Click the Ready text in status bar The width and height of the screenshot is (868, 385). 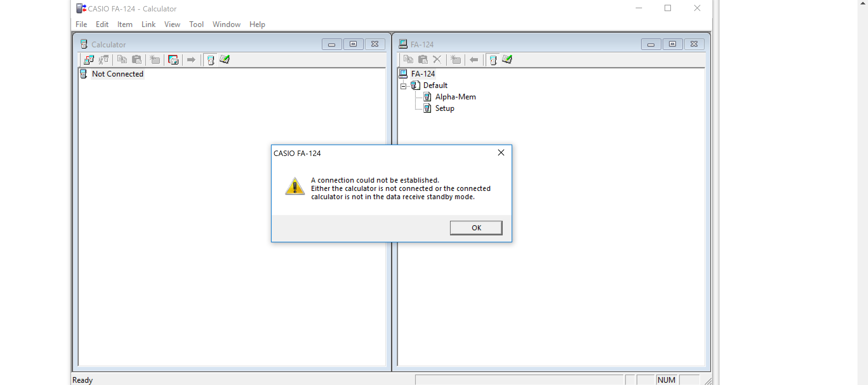pos(83,380)
